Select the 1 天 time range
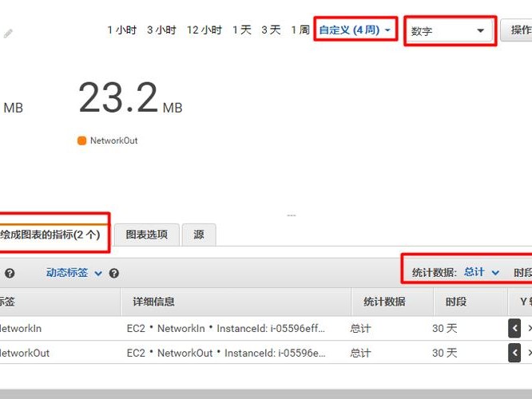The width and height of the screenshot is (532, 399). pyautogui.click(x=242, y=30)
